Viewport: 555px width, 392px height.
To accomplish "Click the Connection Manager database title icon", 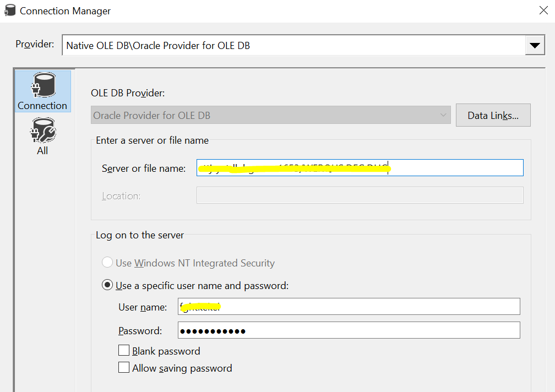I will (x=10, y=10).
